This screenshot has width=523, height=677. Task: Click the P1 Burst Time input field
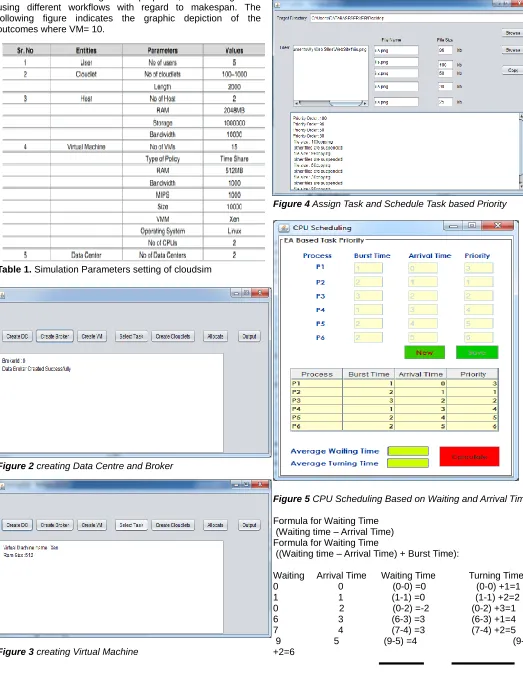(x=368, y=268)
